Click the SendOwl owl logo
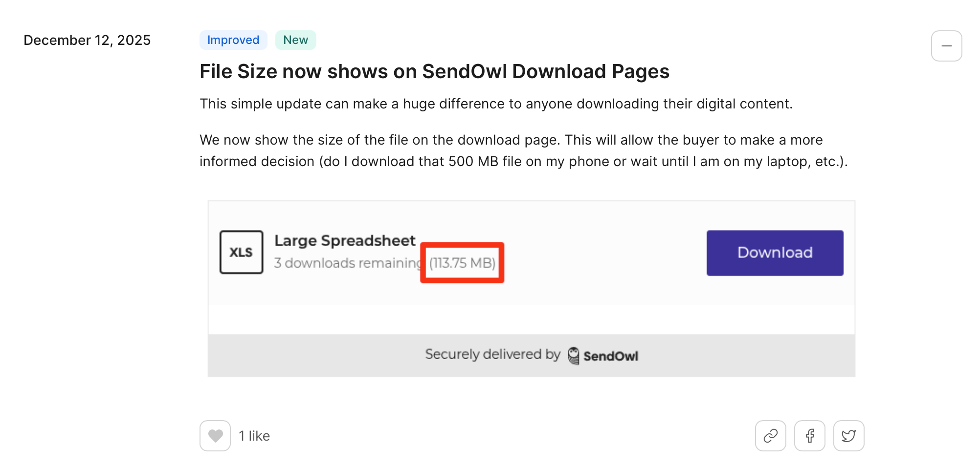This screenshot has width=980, height=468. tap(572, 355)
